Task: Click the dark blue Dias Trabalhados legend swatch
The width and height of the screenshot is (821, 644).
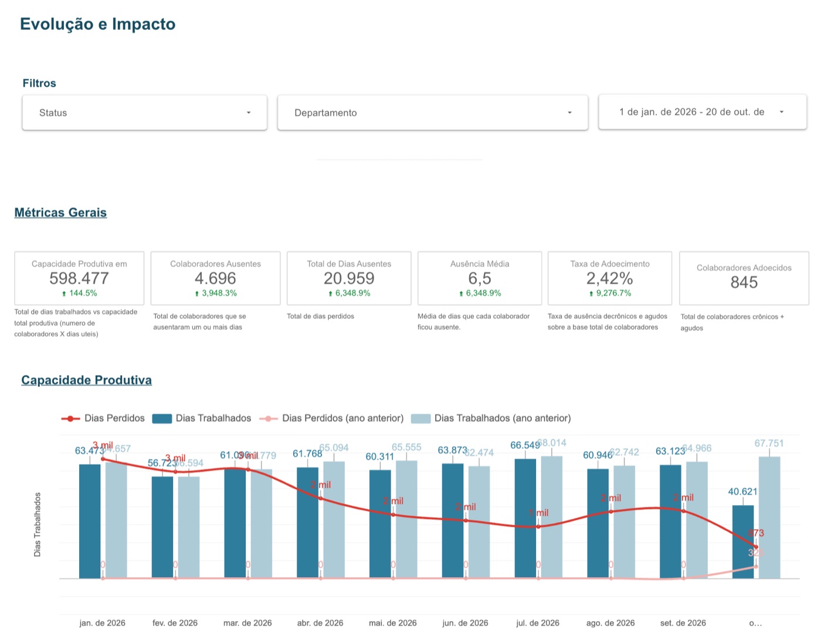Action: pos(162,418)
